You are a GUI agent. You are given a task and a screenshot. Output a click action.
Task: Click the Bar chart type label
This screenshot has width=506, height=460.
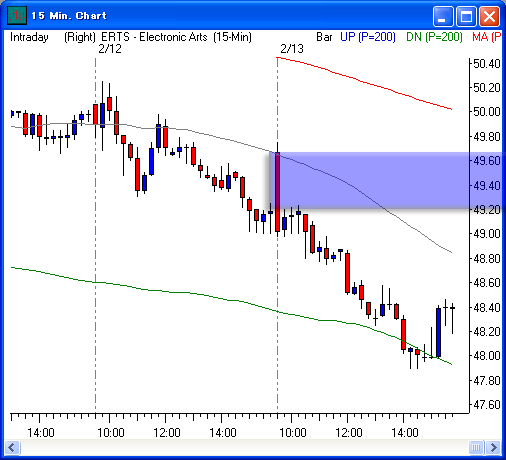tap(324, 37)
